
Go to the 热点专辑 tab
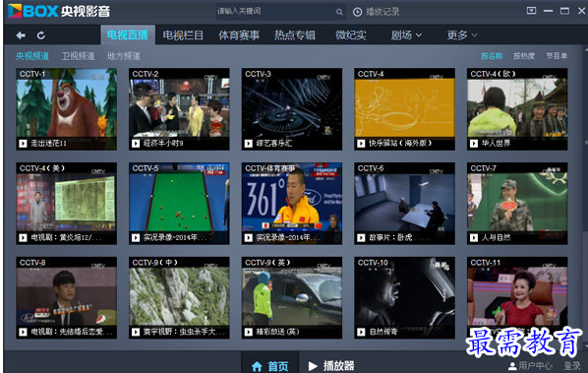[x=295, y=34]
